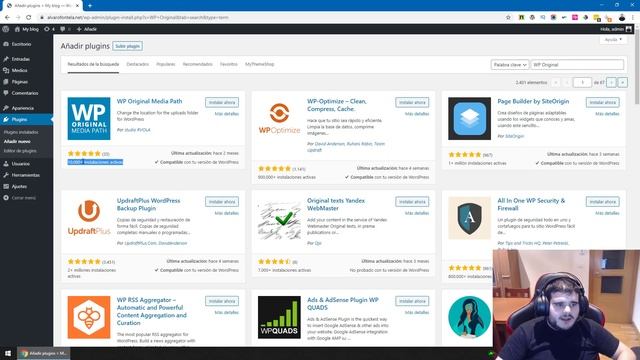Open updates indicator in admin bar
This screenshot has height=360, width=640.
tap(49, 29)
